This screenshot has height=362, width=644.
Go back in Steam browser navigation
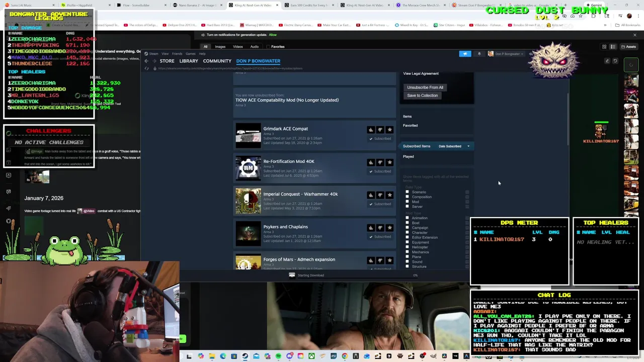pos(146,61)
